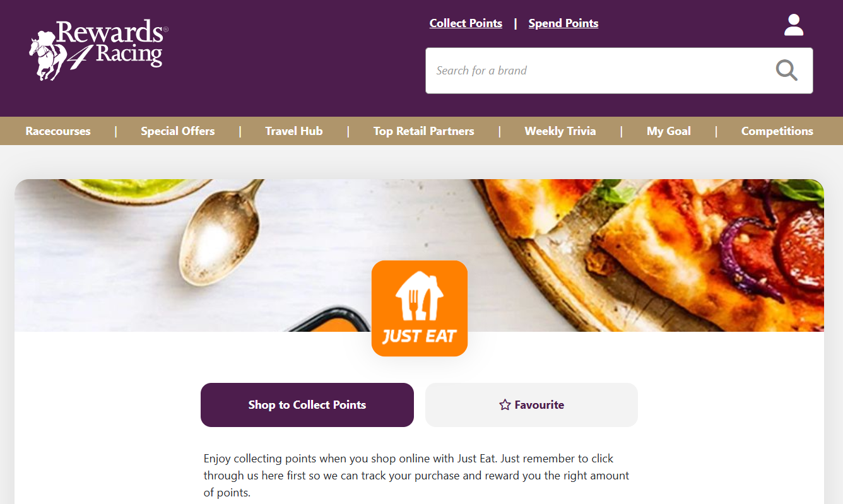The height and width of the screenshot is (504, 843).
Task: Navigate to My Goal
Action: point(669,131)
